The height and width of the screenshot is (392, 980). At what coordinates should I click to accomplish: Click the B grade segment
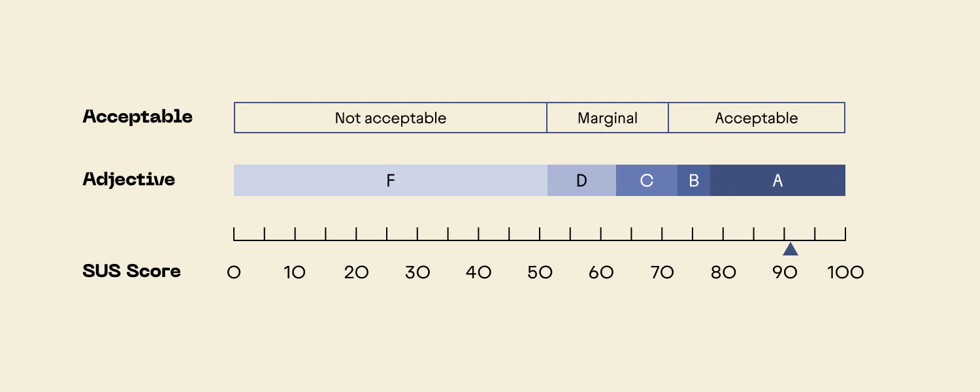tap(694, 180)
